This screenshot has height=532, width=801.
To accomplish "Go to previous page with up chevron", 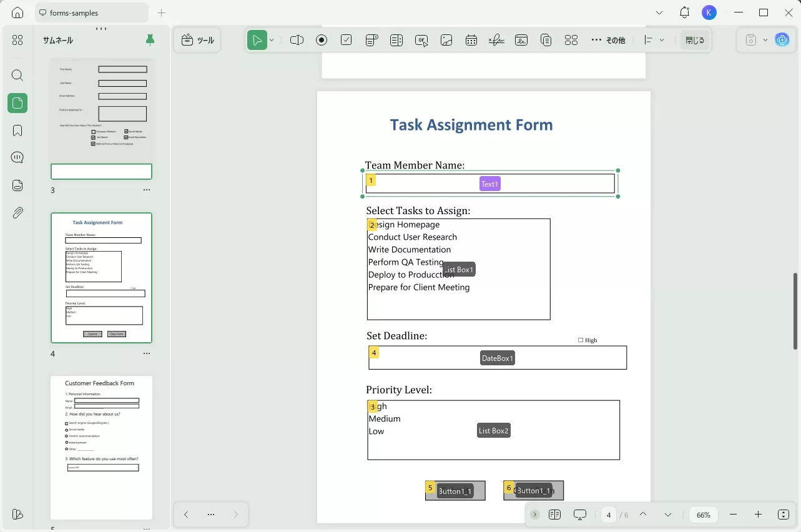I will tap(643, 515).
